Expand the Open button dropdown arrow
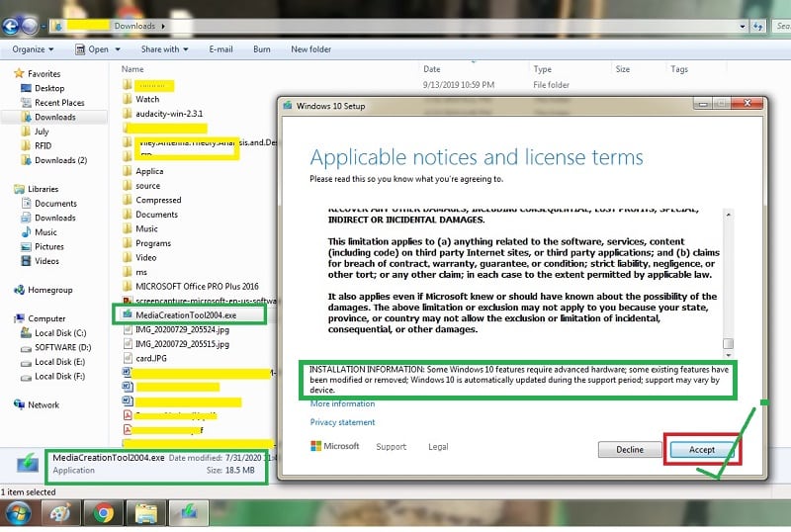 118,49
